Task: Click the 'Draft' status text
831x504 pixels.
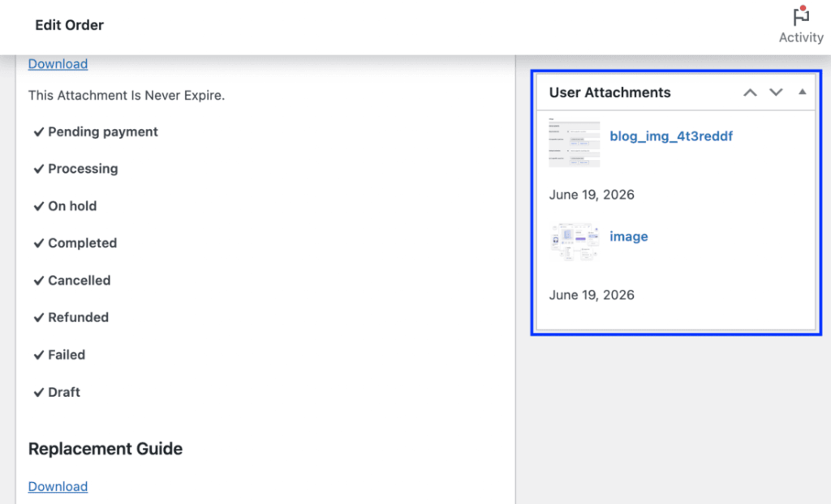Action: click(x=63, y=392)
